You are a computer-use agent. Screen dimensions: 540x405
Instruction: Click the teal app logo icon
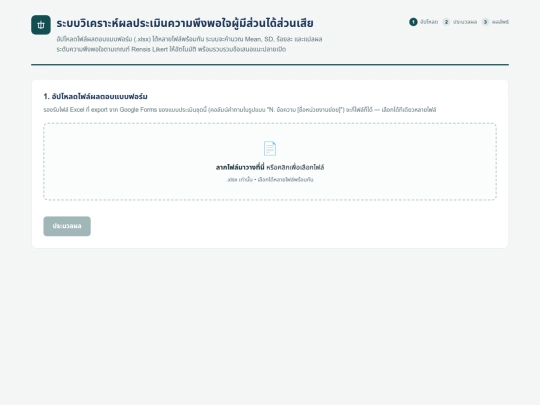coord(41,25)
